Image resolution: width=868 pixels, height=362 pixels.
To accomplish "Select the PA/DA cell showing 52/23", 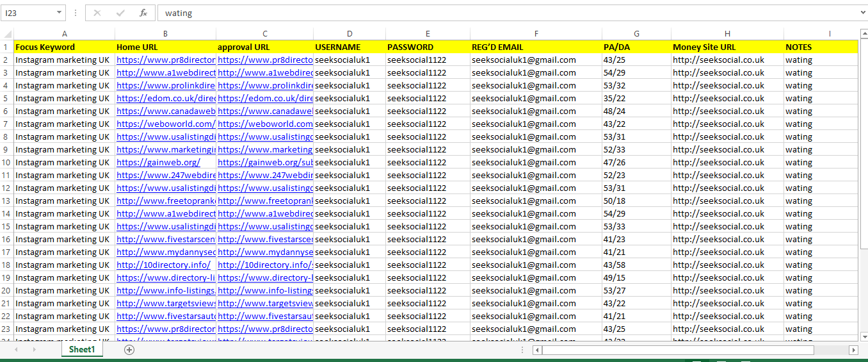I will pos(636,175).
